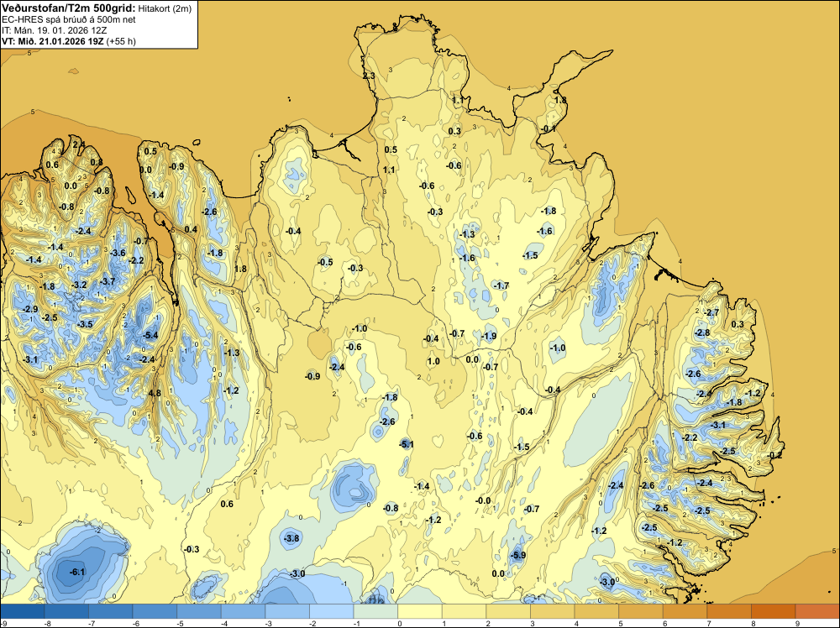Click the legend swatch between 3 and 4
The width and height of the screenshot is (840, 628).
point(553,611)
